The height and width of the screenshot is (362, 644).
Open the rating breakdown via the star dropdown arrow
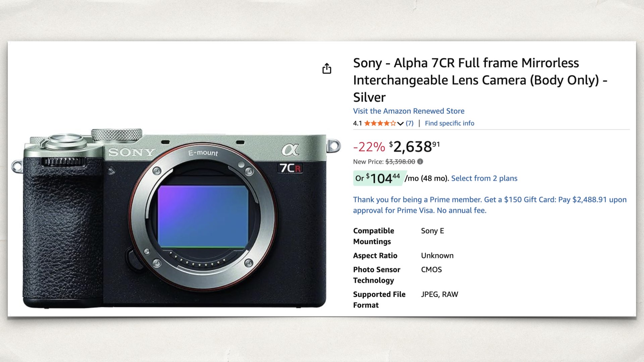(400, 123)
